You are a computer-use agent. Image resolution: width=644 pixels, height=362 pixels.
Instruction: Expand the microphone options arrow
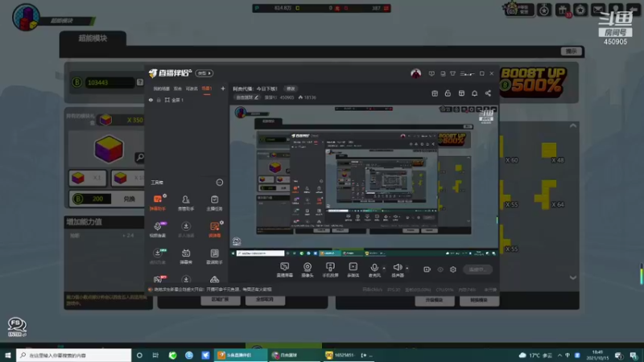[384, 269]
